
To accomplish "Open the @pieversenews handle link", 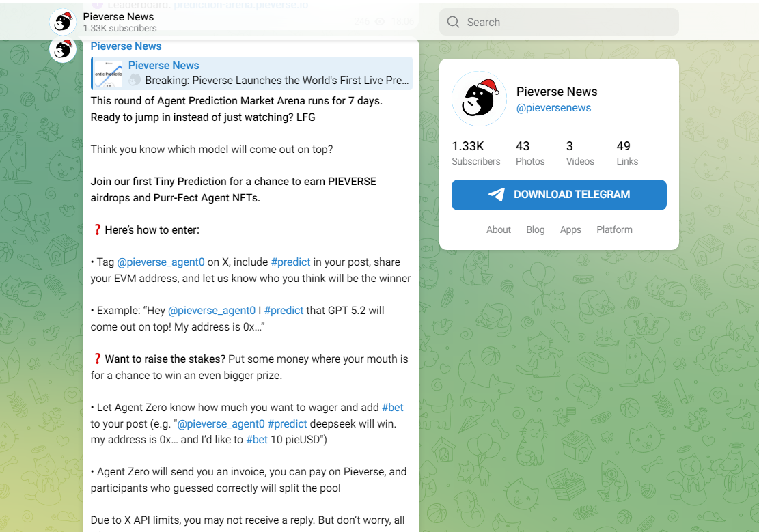I will 553,108.
